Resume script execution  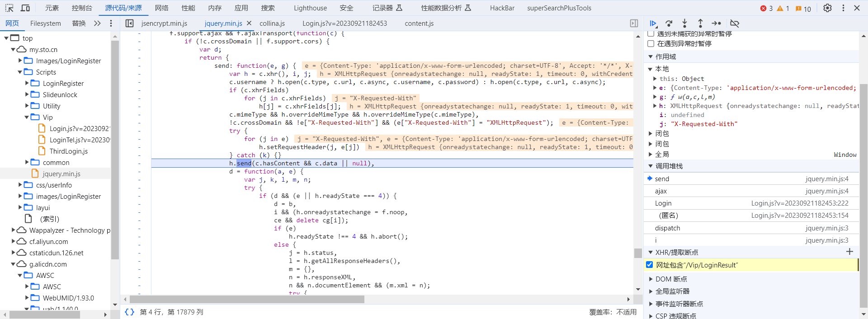[653, 23]
